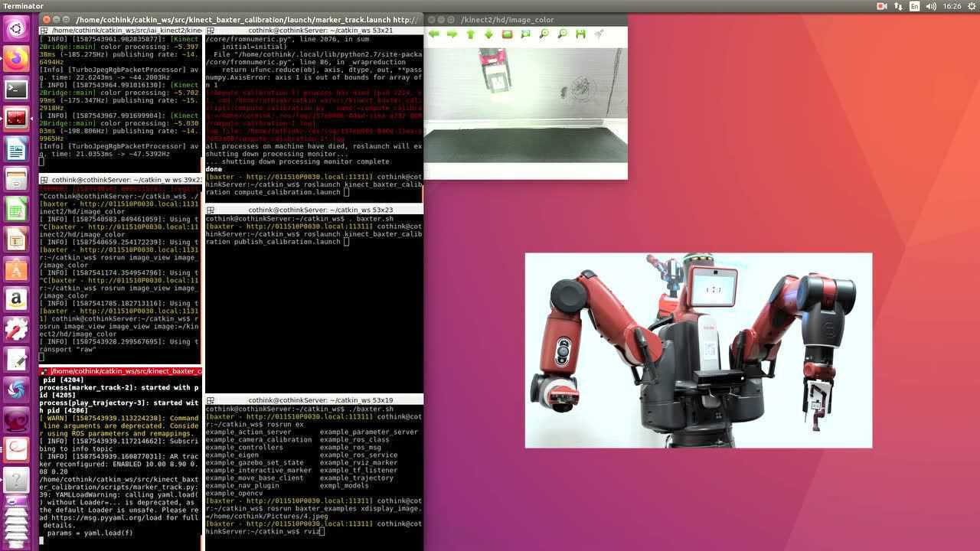Click the first magnifier zoom icon in viewer toolbar

[544, 34]
